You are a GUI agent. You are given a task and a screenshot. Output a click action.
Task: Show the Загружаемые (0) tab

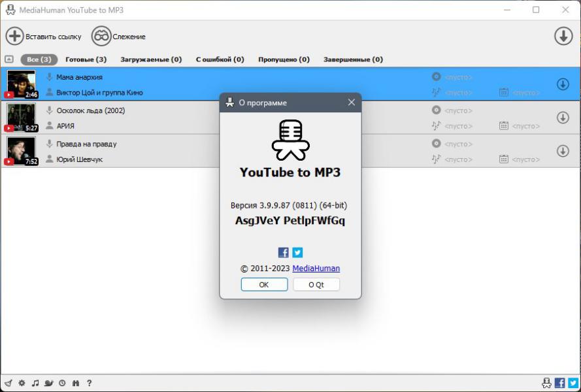point(151,59)
